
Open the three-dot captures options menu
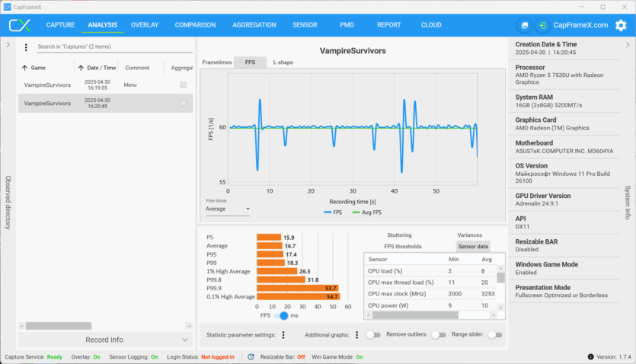[26, 47]
